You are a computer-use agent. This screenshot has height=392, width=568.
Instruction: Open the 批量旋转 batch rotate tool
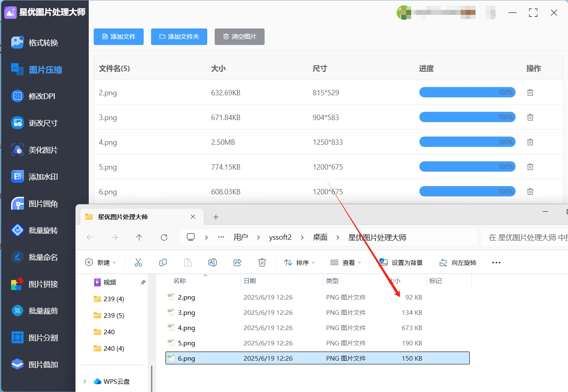[x=35, y=230]
